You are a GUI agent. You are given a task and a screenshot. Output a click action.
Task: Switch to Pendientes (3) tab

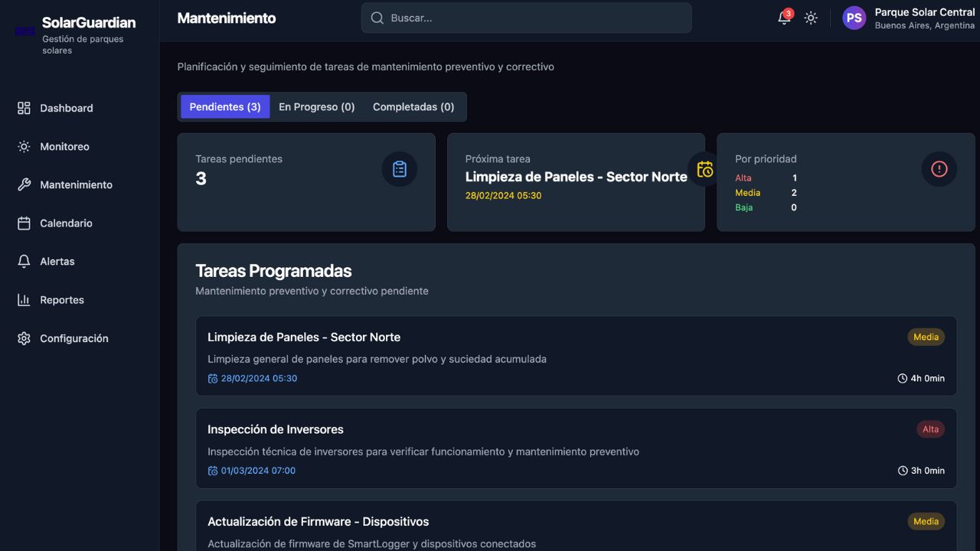tap(225, 107)
